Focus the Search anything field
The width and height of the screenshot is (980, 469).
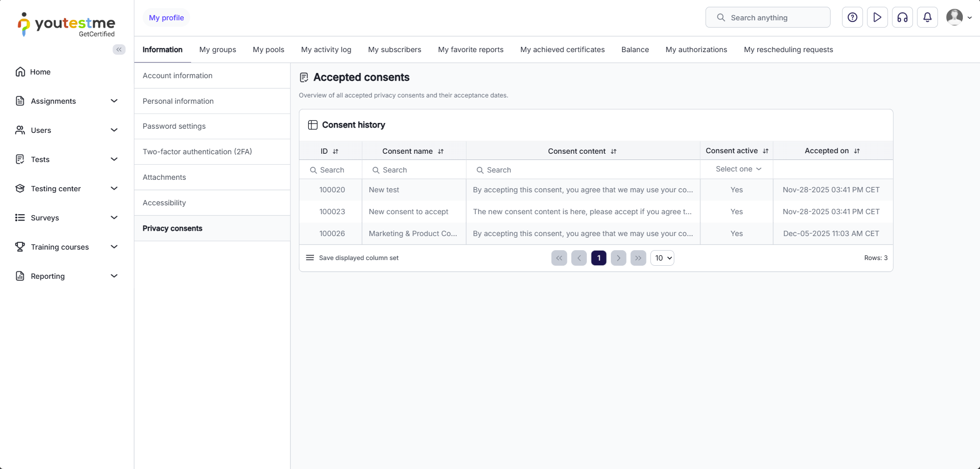click(768, 17)
